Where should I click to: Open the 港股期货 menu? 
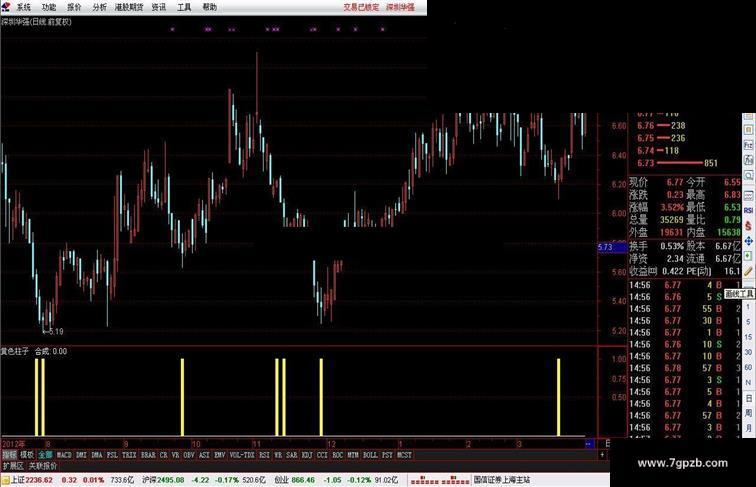click(x=129, y=7)
